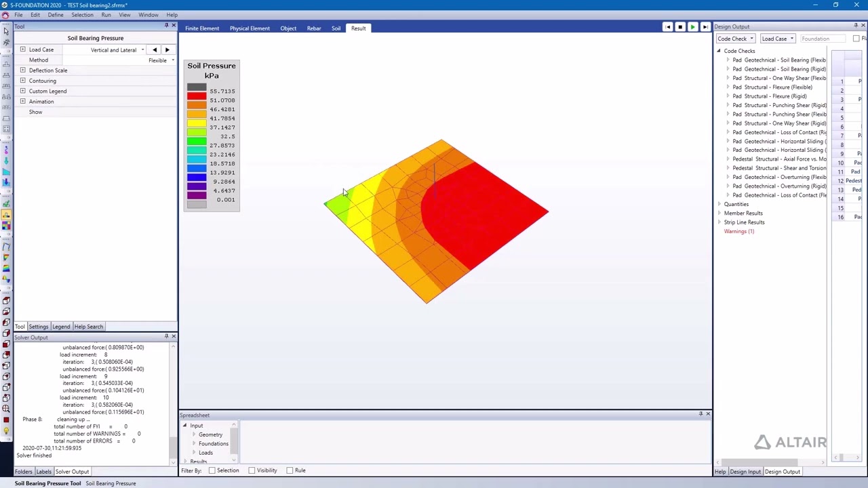Click the red 51.0708 legend color swatch
The height and width of the screenshot is (488, 868).
(x=197, y=96)
